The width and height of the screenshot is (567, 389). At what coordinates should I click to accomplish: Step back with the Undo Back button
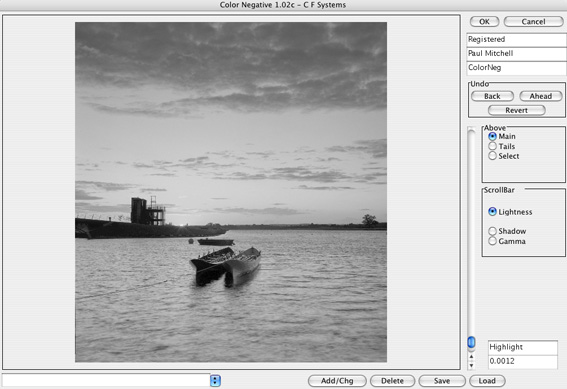(x=492, y=96)
